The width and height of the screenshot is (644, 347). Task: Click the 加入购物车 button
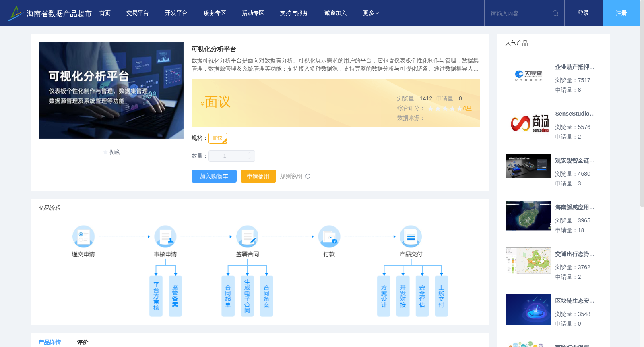(214, 176)
